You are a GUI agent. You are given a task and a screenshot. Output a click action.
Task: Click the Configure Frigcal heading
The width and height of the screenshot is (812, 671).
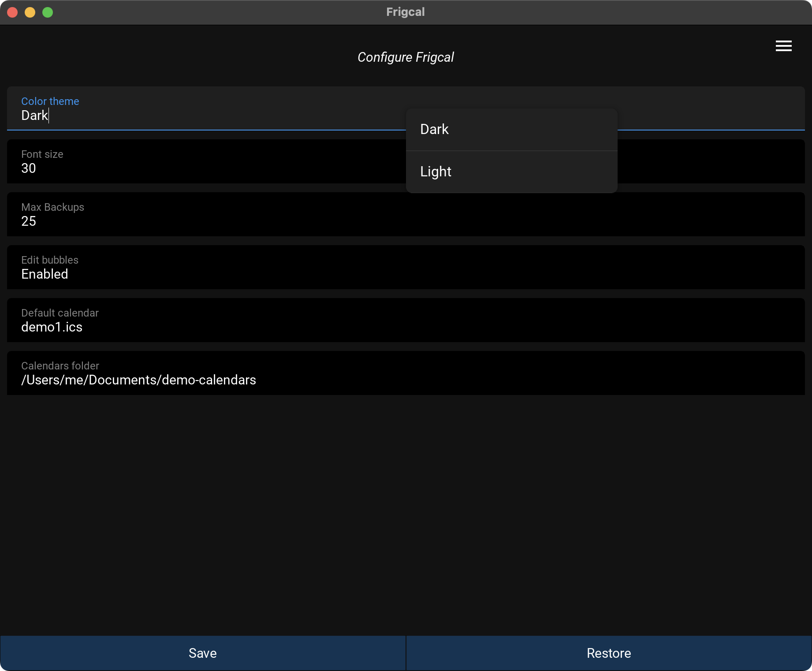click(406, 57)
